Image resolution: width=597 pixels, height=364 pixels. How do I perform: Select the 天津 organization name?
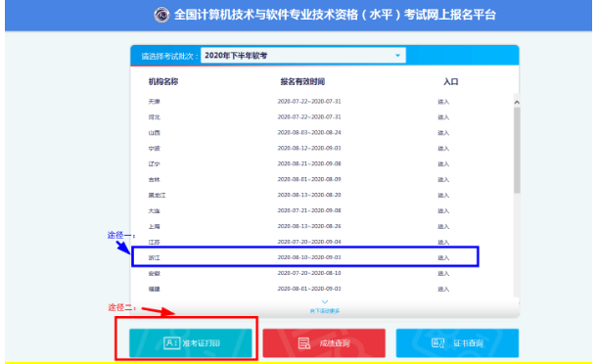(x=155, y=102)
